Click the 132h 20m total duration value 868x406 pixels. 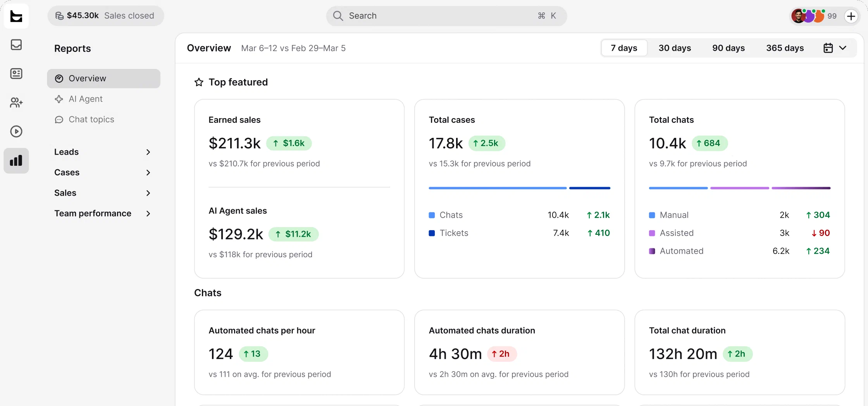pyautogui.click(x=683, y=354)
